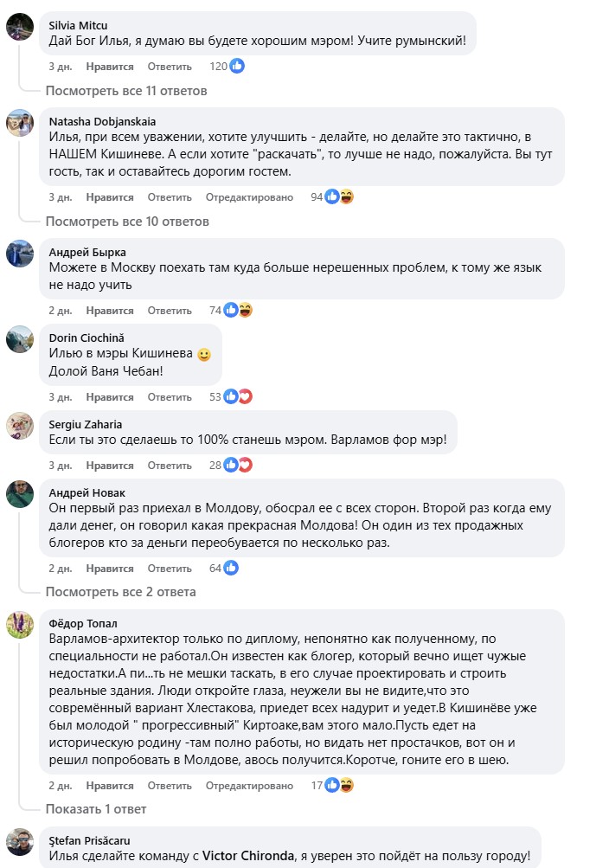This screenshot has height=868, width=596.
Task: Show 2 replies under Андрей Новак's comment
Action: tap(120, 592)
